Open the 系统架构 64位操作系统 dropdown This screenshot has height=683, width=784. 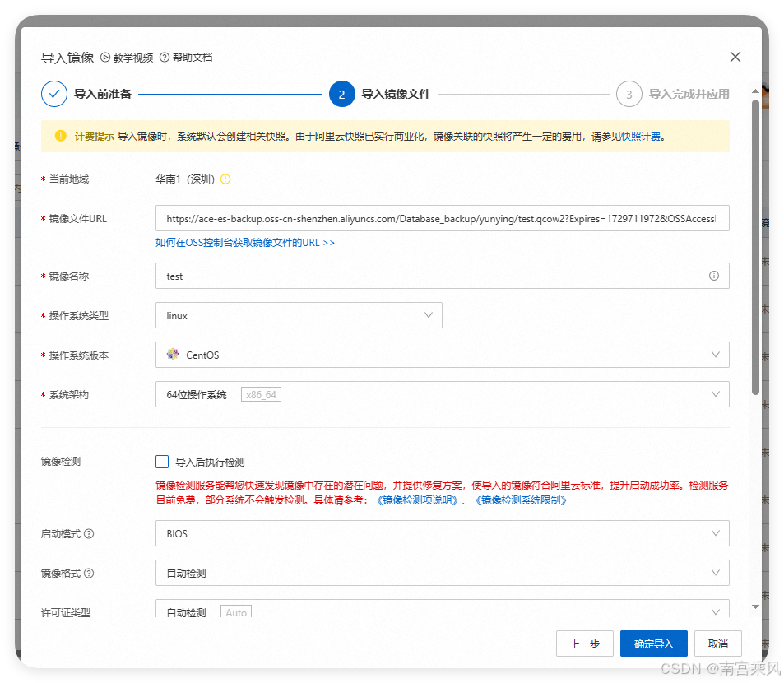pos(442,394)
